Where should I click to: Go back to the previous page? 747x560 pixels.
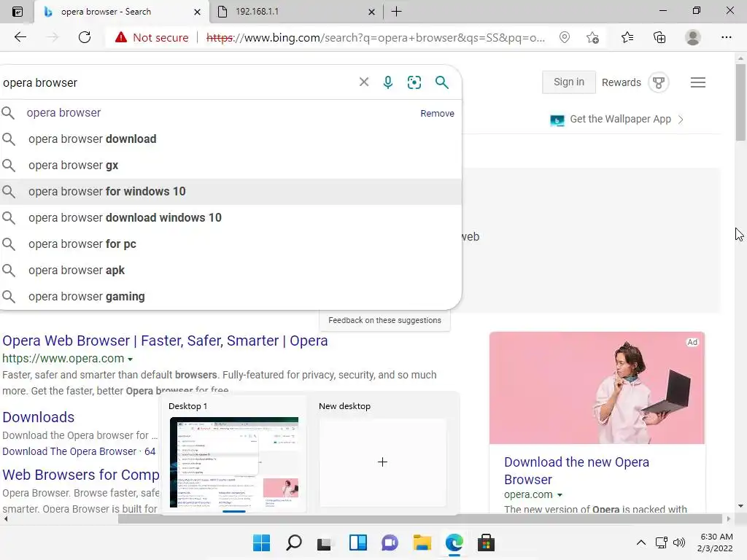20,37
